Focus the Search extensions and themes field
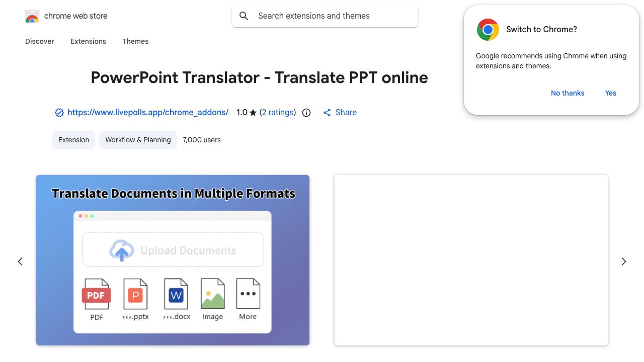This screenshot has width=644, height=362. tap(325, 16)
